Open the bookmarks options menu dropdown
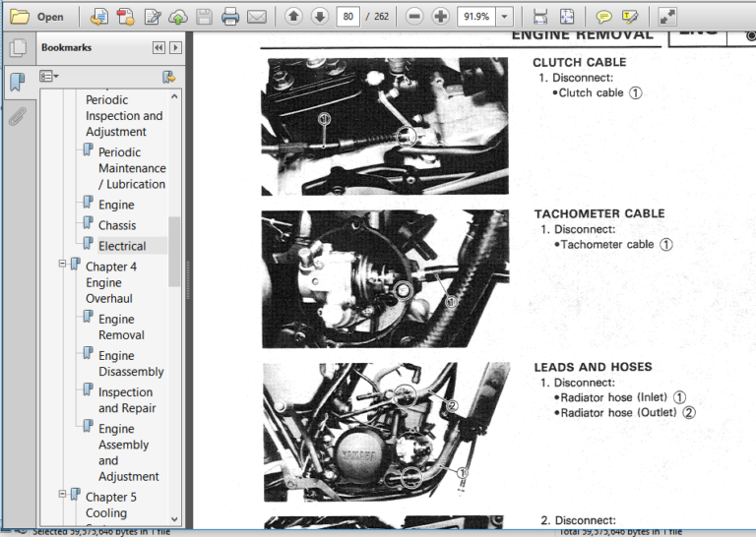The image size is (756, 537). (48, 76)
